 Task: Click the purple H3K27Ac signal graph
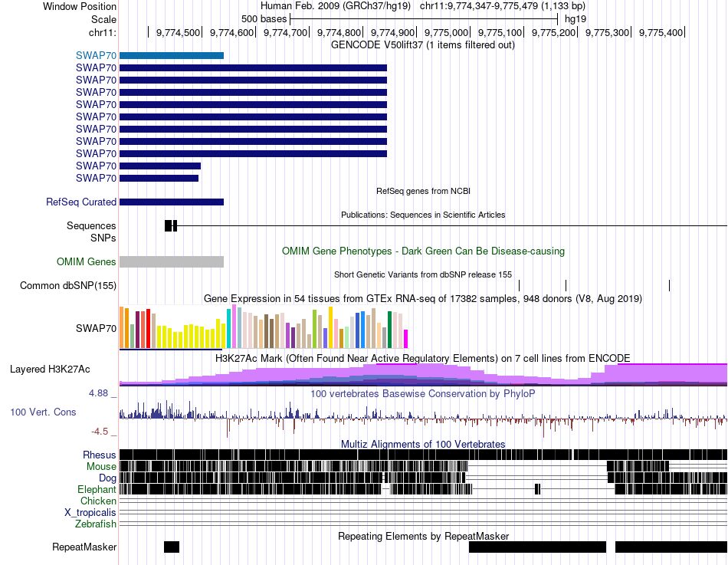(423, 375)
